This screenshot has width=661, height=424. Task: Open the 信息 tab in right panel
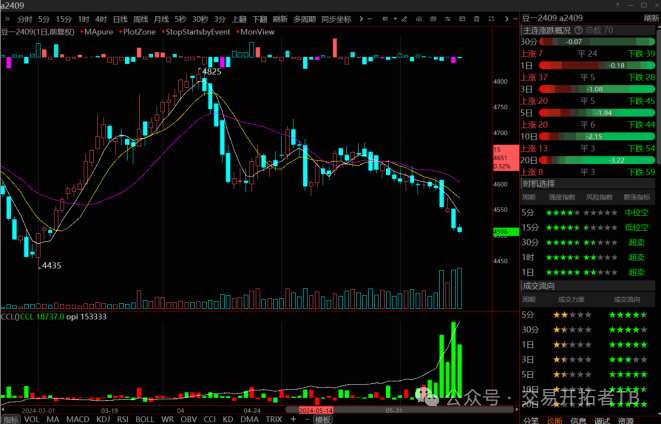point(578,421)
